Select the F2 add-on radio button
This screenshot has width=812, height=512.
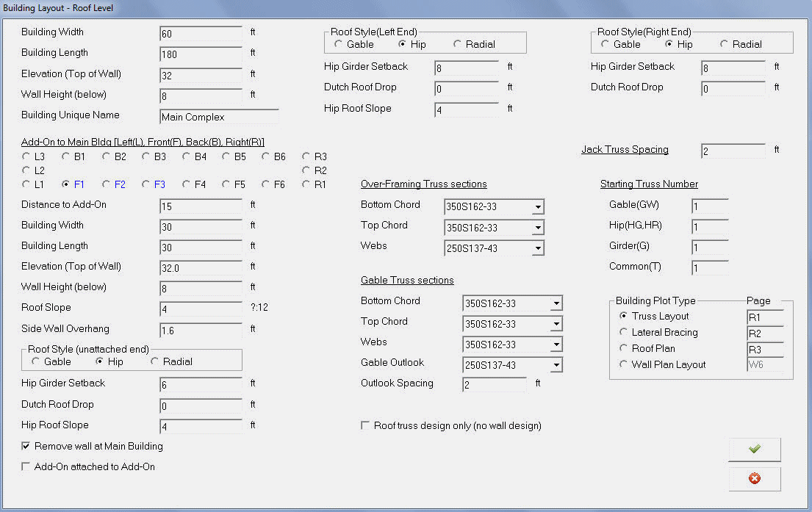[x=107, y=184]
